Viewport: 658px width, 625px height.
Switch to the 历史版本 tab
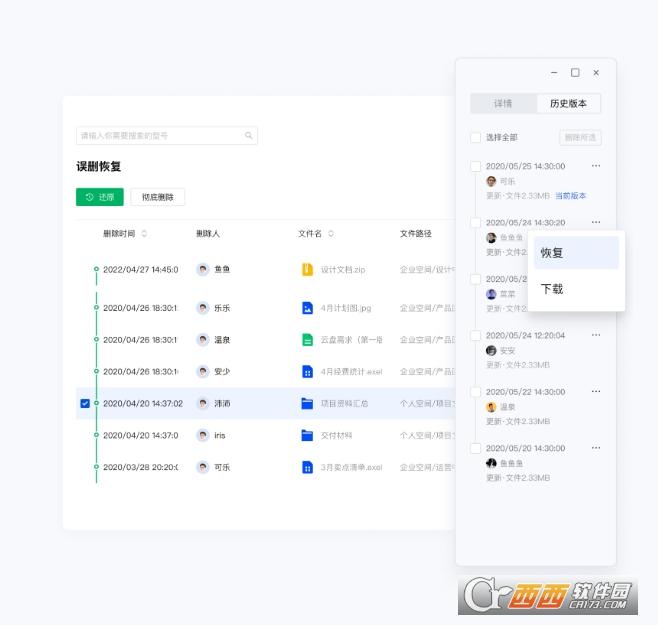(568, 103)
